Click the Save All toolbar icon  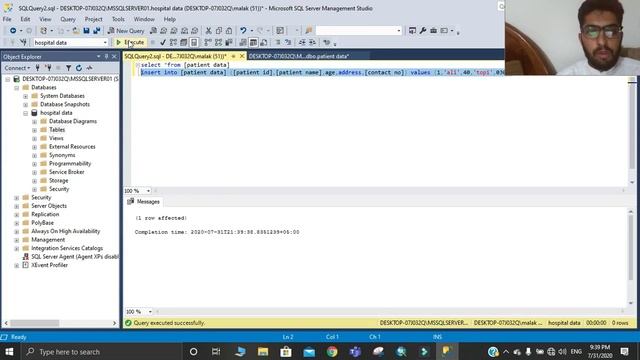97,31
